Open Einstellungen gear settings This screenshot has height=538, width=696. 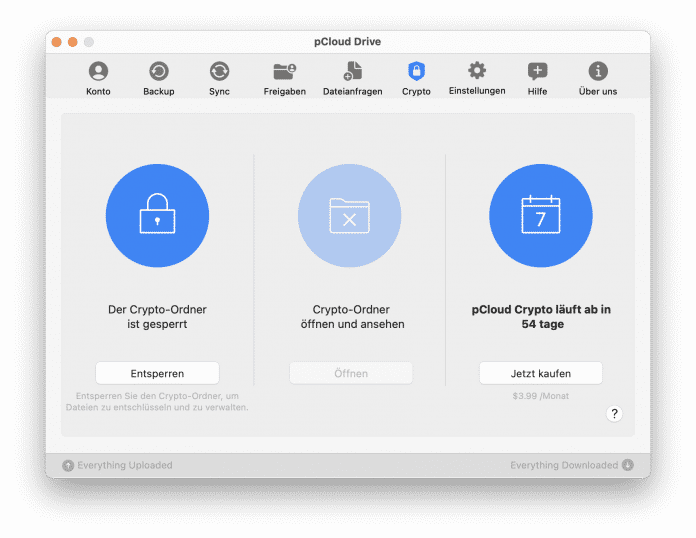tap(477, 79)
